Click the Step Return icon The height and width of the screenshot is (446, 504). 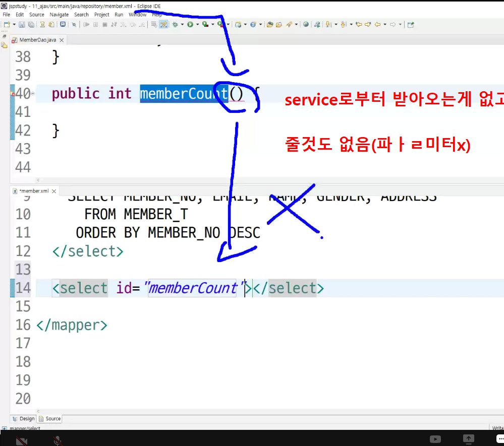pyautogui.click(x=142, y=24)
